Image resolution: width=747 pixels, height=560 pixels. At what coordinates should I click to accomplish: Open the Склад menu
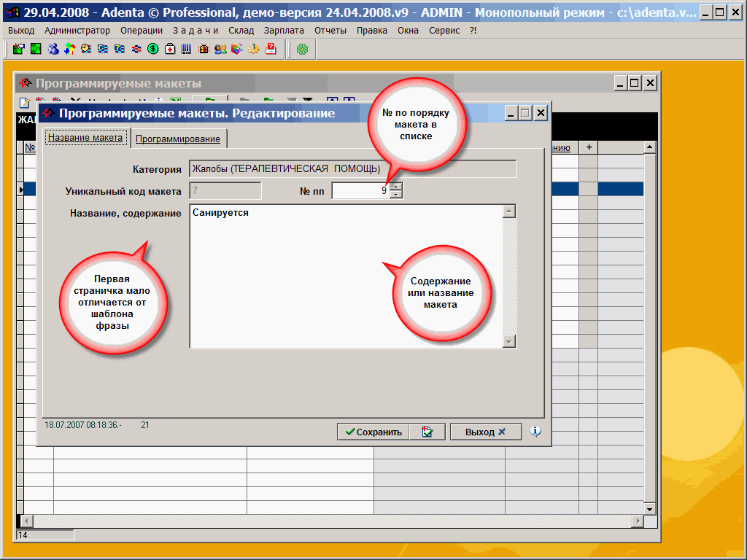click(241, 31)
